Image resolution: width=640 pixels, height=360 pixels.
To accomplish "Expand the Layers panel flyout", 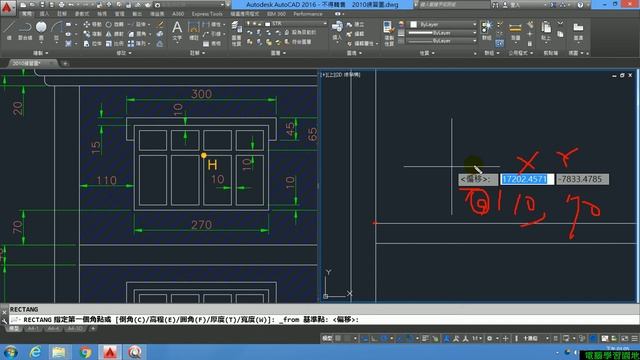I will 278,53.
